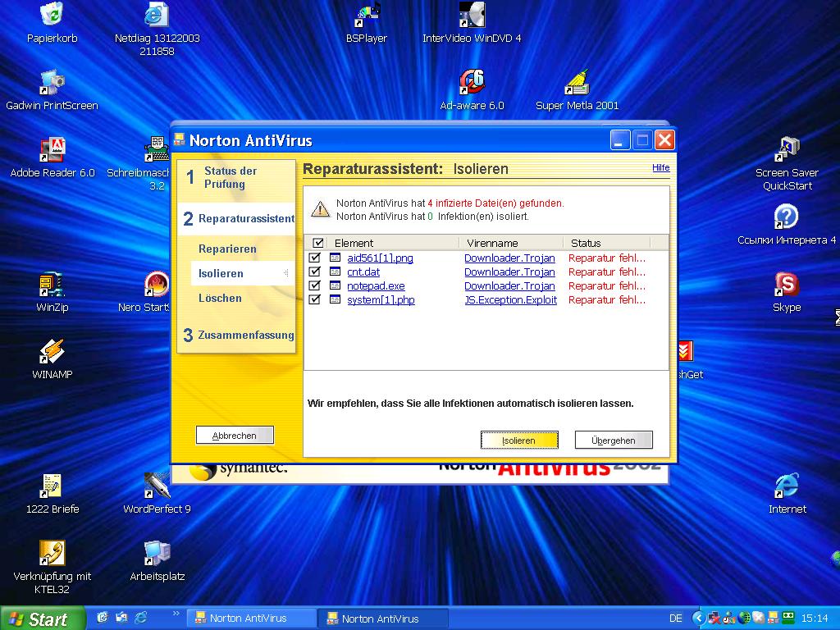
Task: Launch Internet Explorer from the quick launch bar
Action: [141, 618]
